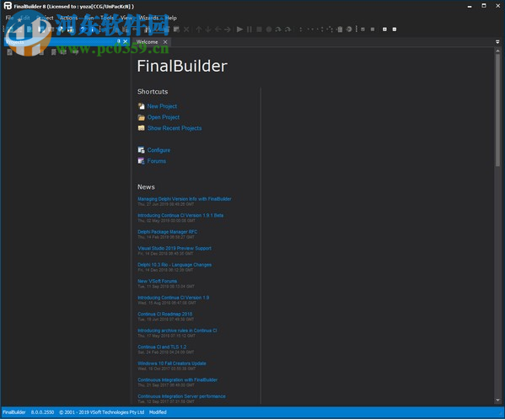This screenshot has width=505, height=420.
Task: Click the scroll-up arrow of the Welcome page
Action: (x=498, y=51)
